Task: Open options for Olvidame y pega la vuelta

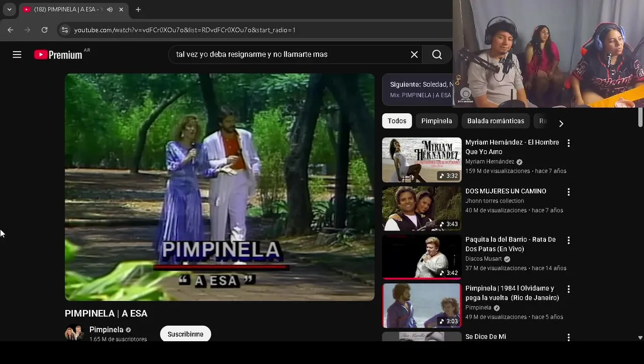Action: pyautogui.click(x=569, y=289)
